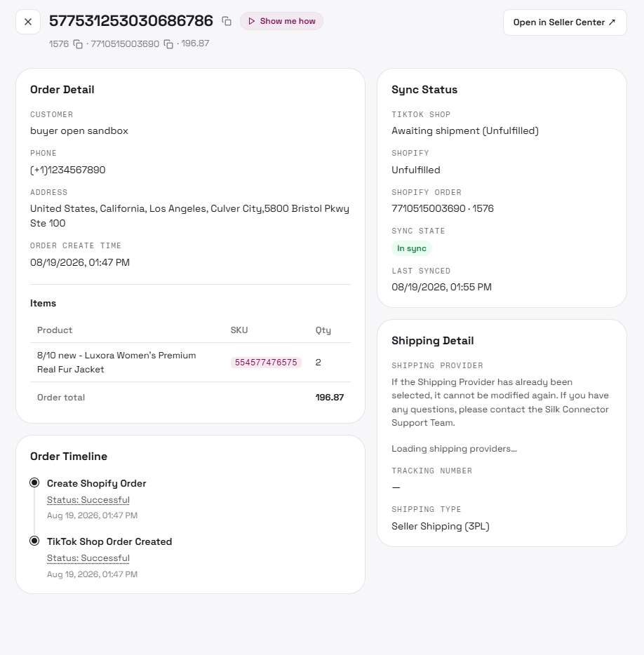Select the TikTok Shop Order Created marker

pyautogui.click(x=34, y=541)
